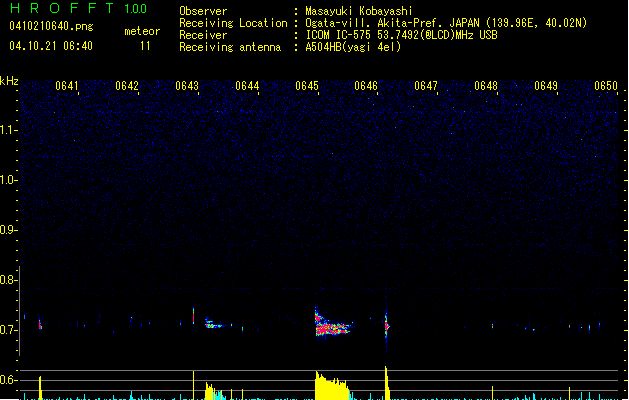
Task: Click observer name Masayuki Kobayashi
Action: (x=358, y=11)
